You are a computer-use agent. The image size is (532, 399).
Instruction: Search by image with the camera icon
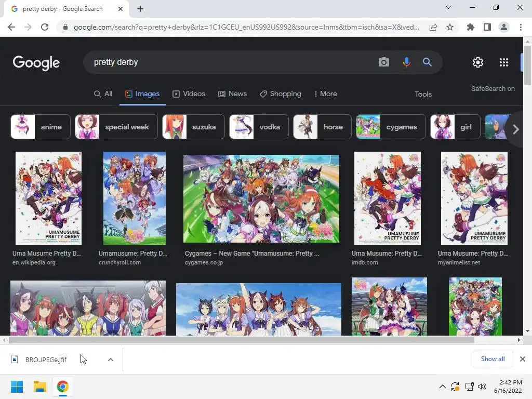coord(384,62)
